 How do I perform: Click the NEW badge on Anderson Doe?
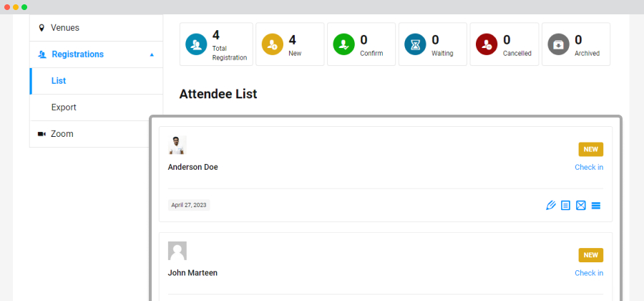(x=591, y=149)
